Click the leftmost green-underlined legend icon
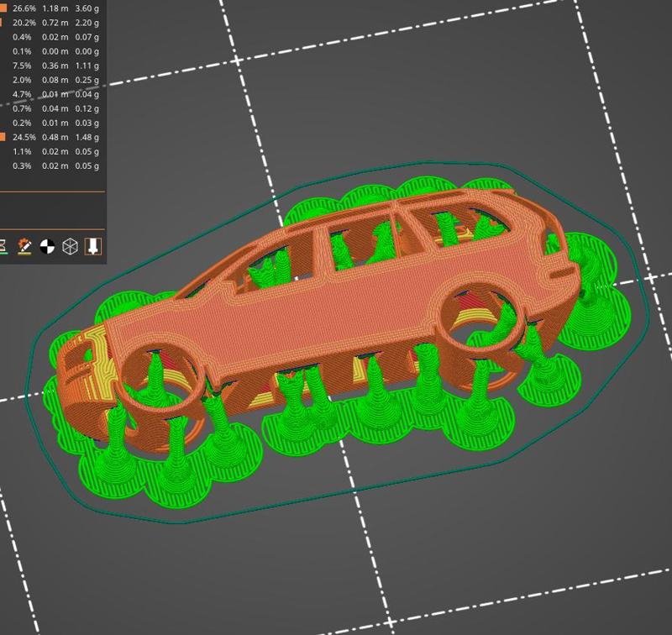This screenshot has width=672, height=635. coord(4,245)
